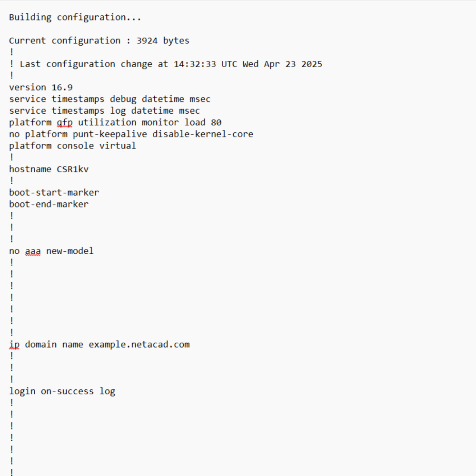Click 'no platform punt-keepalive disable-kernel-core' line

coord(131,134)
